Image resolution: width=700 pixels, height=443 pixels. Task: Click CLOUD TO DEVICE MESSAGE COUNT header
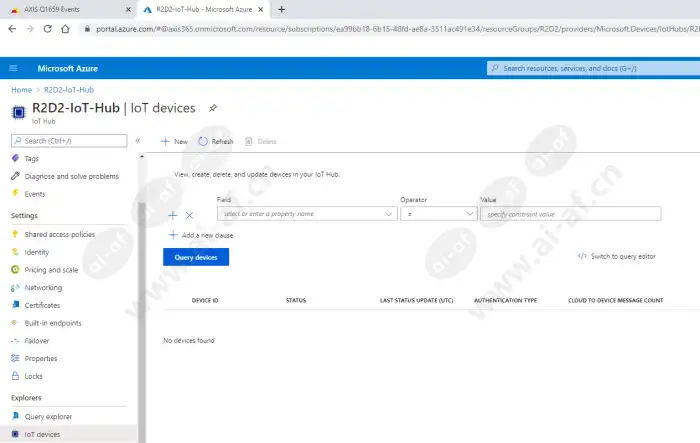(x=616, y=301)
